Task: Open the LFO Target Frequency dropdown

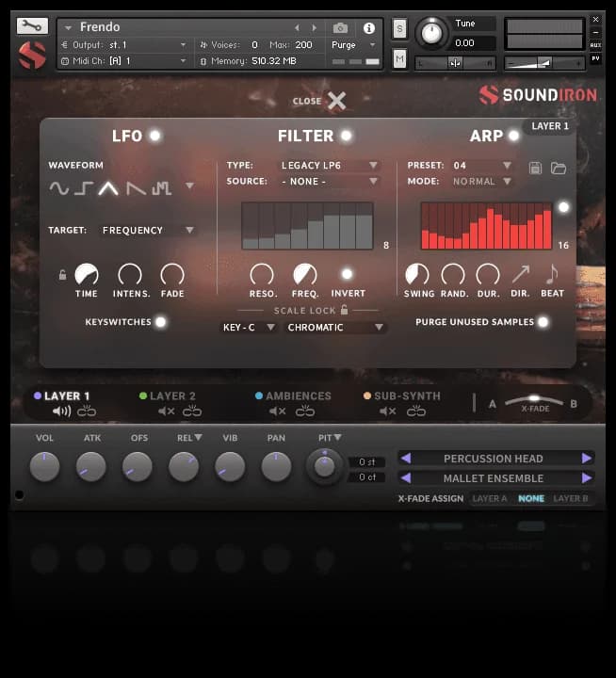Action: pyautogui.click(x=149, y=230)
